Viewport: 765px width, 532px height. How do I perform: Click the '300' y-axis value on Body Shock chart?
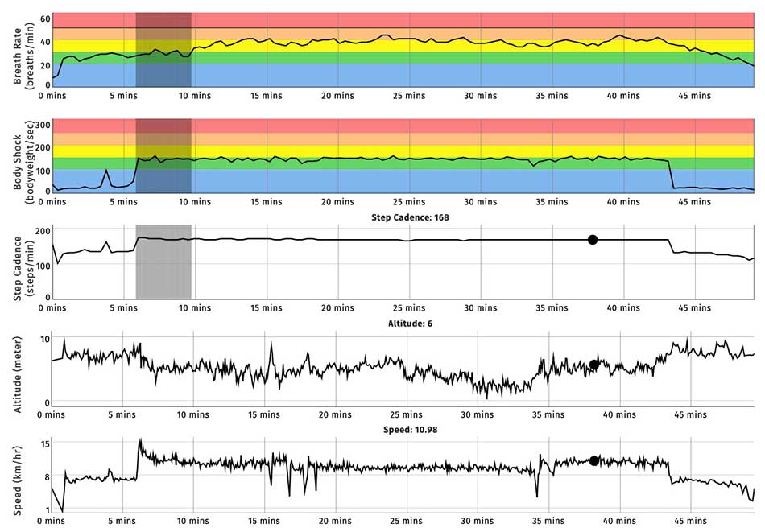pyautogui.click(x=43, y=125)
